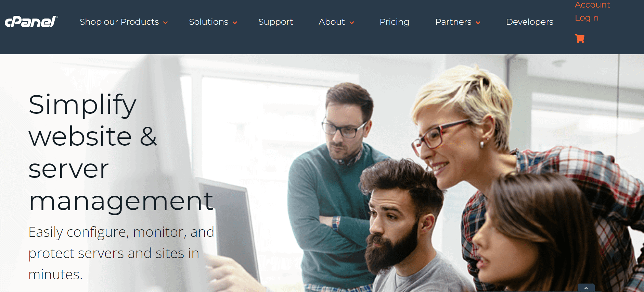Expand the About dropdown arrow
The image size is (644, 292).
tap(351, 23)
